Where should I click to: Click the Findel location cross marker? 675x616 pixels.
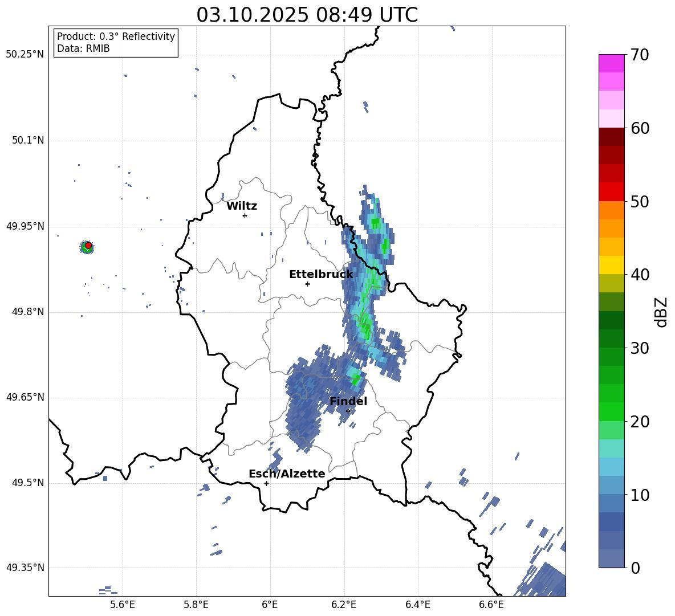348,411
